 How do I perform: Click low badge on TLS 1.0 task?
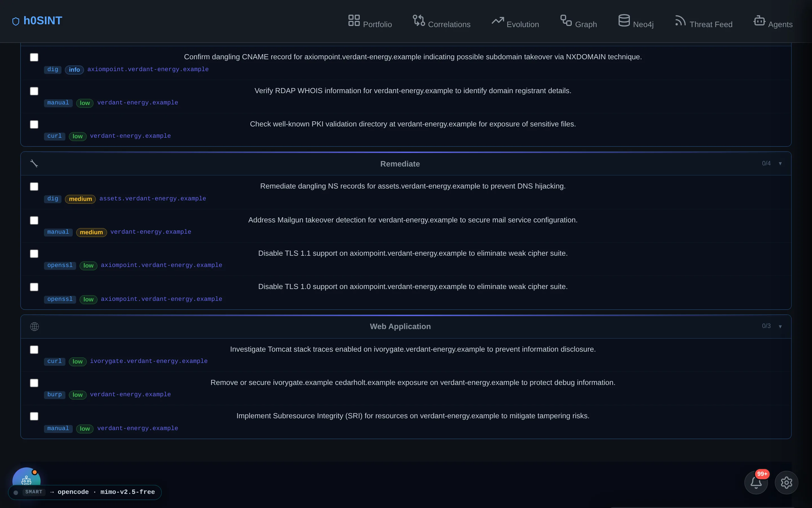[x=88, y=299]
